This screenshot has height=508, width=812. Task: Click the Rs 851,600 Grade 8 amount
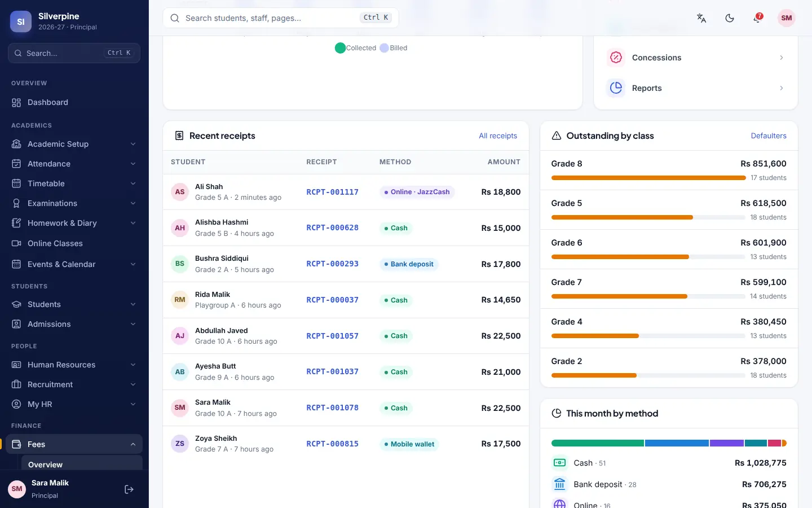[764, 164]
